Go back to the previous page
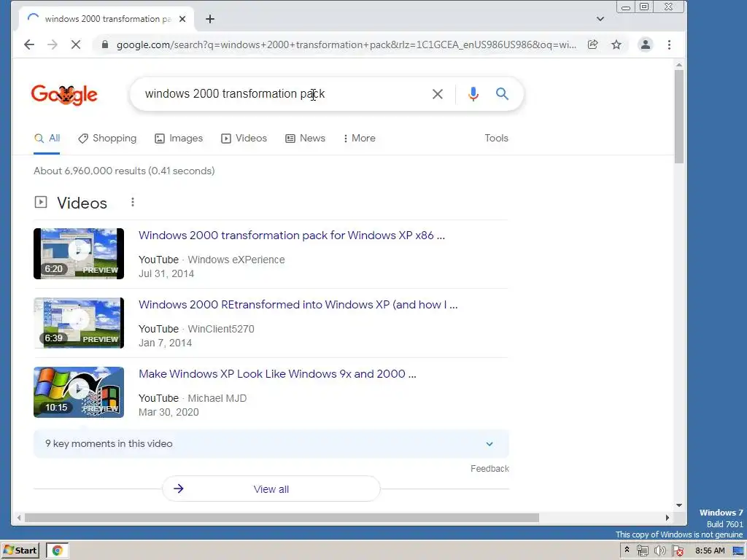747x560 pixels. [x=29, y=44]
